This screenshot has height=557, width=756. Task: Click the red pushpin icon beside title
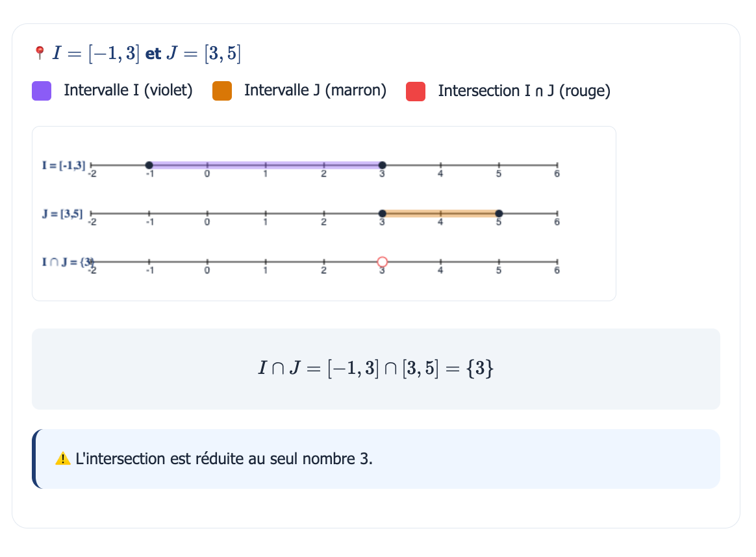(40, 53)
